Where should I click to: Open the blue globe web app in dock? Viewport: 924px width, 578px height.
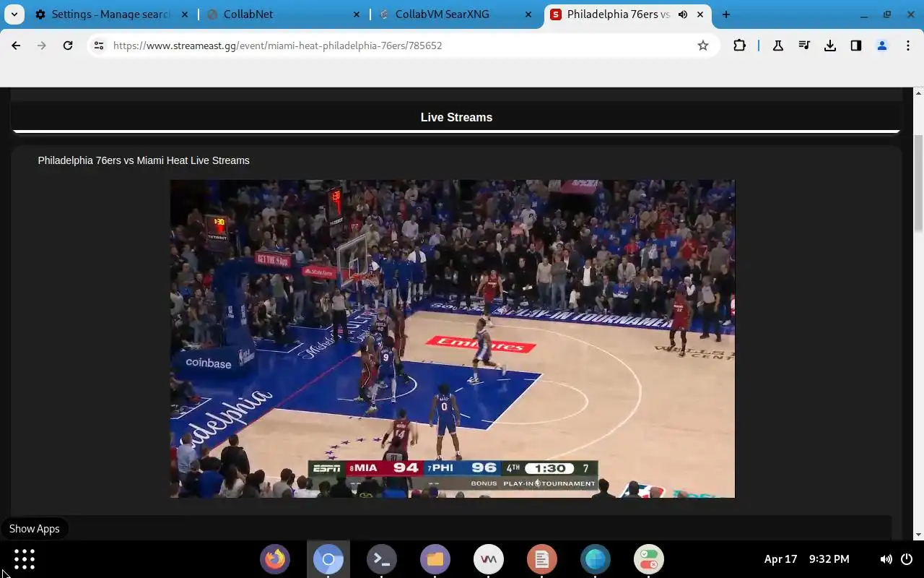tap(596, 559)
